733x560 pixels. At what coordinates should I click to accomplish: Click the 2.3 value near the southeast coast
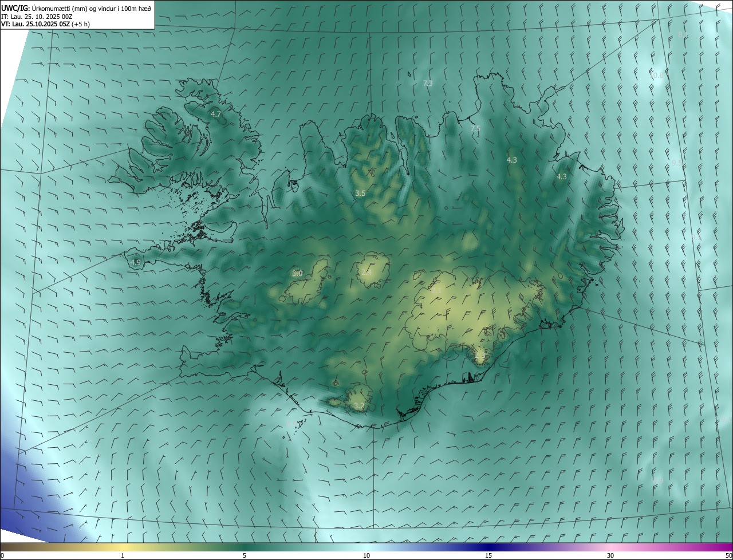pyautogui.click(x=480, y=356)
